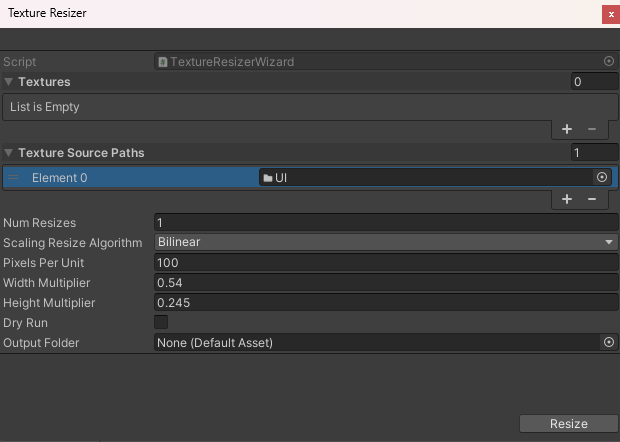Open object picker for Script field
Screen dimensions: 620x442
coord(609,61)
